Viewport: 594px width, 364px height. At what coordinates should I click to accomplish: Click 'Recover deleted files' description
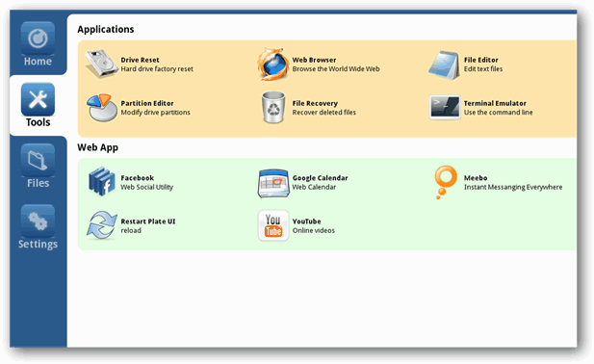click(x=323, y=113)
